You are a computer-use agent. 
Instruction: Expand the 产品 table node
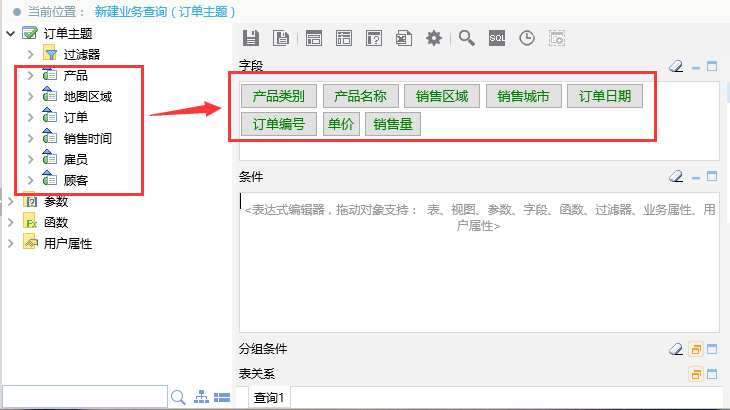pos(31,75)
